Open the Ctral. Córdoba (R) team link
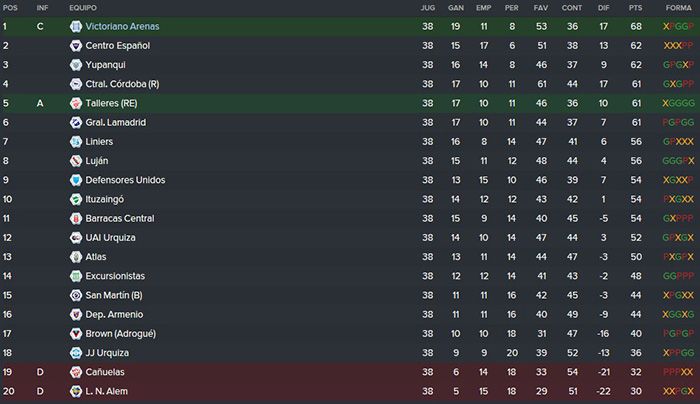 coord(122,84)
